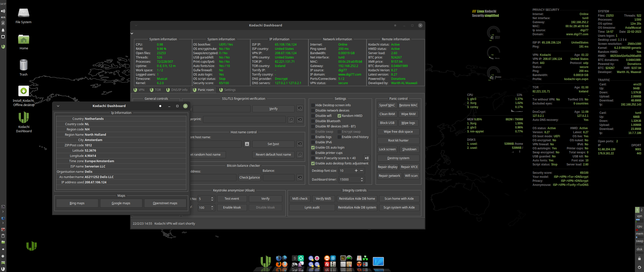644x272 pixels.
Task: Increase desktop font size with plus button
Action: [x=356, y=171]
